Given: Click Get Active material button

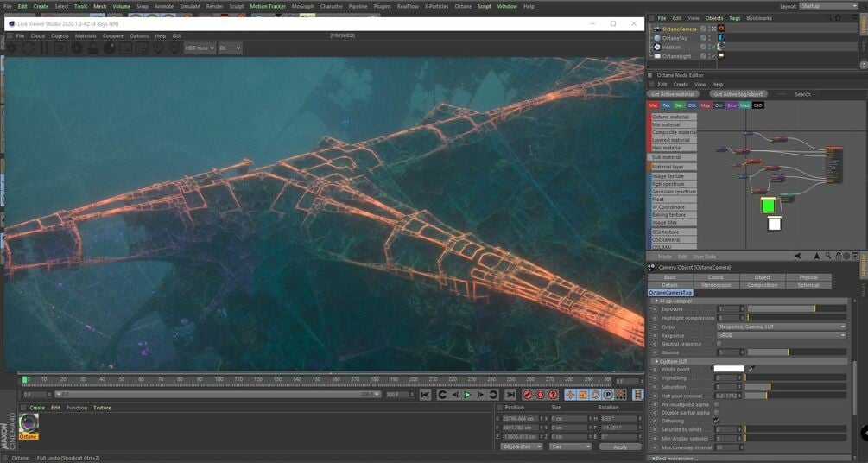Looking at the screenshot, I should 673,94.
